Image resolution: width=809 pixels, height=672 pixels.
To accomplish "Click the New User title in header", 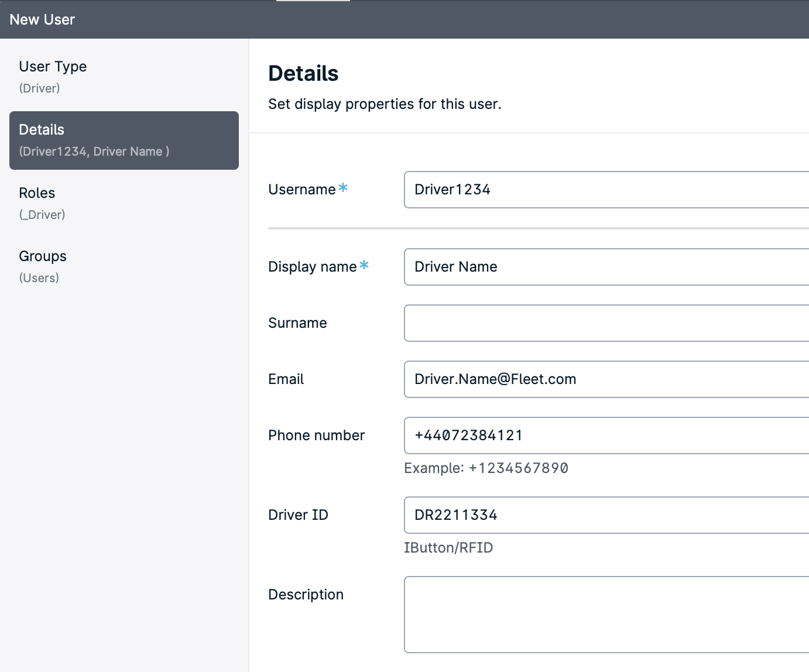I will (42, 20).
